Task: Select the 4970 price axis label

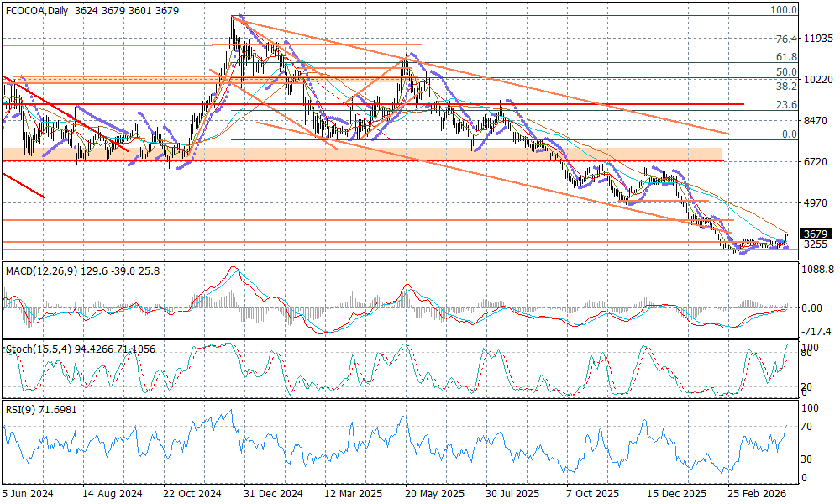Action: coord(816,202)
